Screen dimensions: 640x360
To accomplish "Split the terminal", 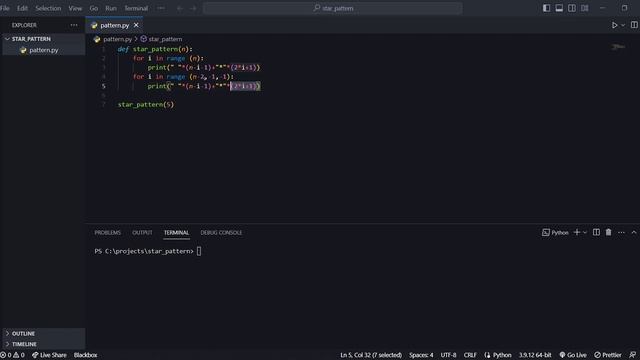I will click(596, 232).
